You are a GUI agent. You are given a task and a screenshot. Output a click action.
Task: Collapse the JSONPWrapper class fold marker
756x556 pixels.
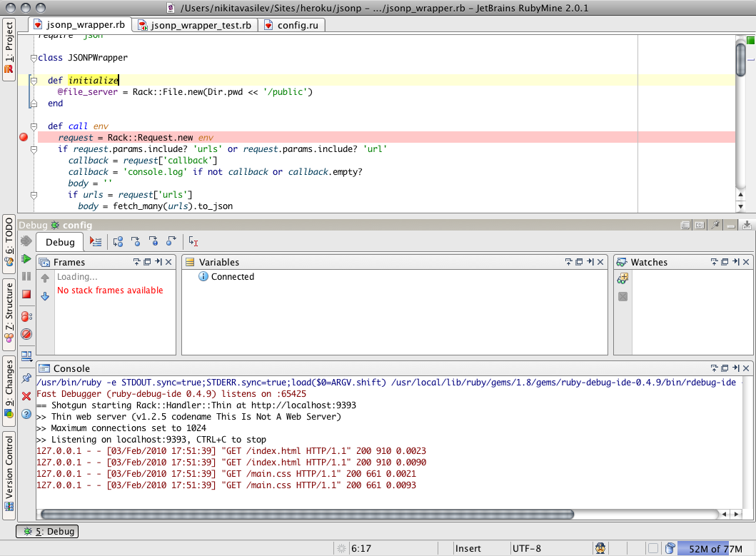tap(34, 58)
